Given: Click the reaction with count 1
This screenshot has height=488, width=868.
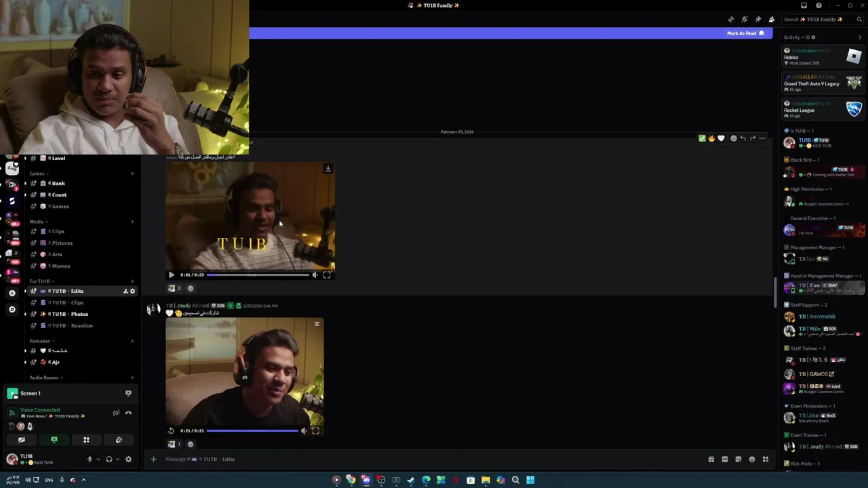Looking at the screenshot, I should point(174,445).
